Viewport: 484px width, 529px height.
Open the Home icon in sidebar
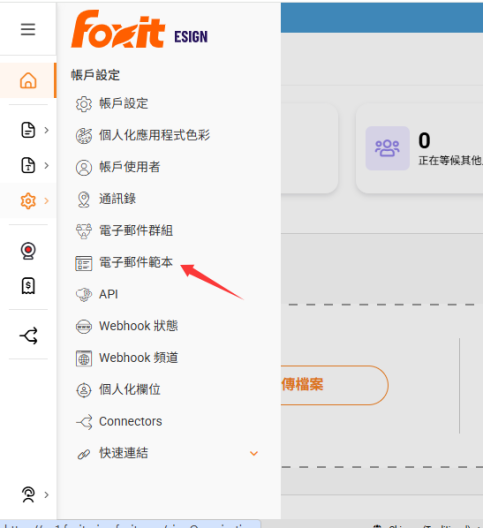(28, 81)
